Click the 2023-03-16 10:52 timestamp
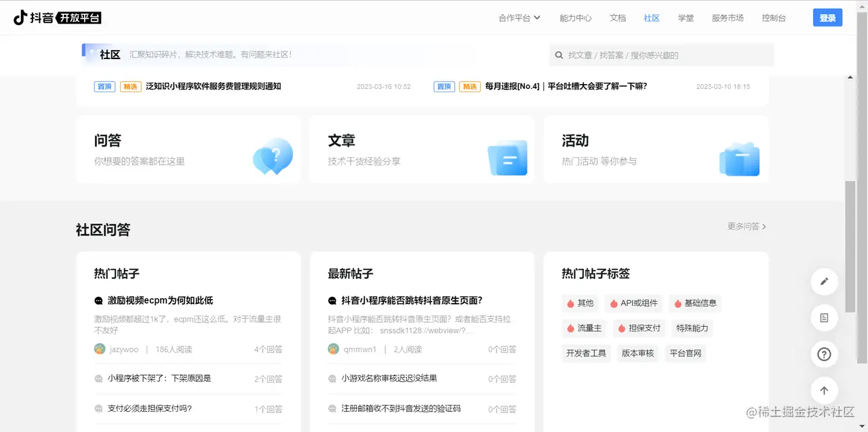This screenshot has height=432, width=868. tap(384, 87)
